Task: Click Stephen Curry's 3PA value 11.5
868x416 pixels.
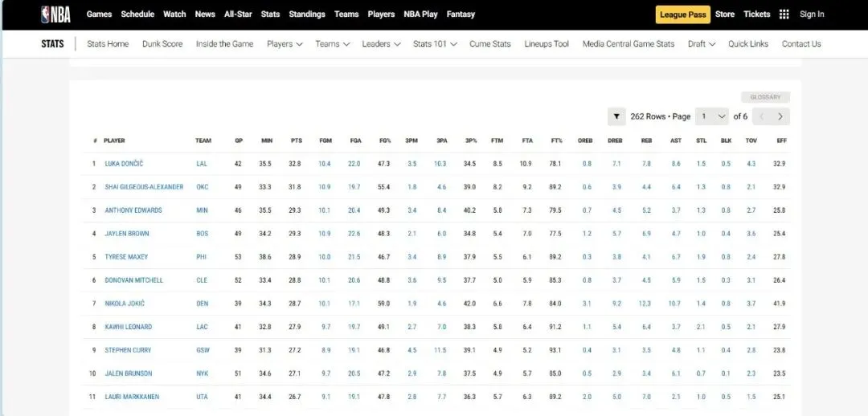Action: pos(440,350)
